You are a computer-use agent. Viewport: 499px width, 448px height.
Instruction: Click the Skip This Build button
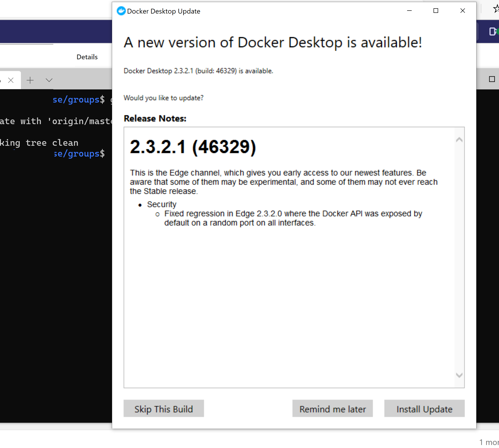[x=164, y=408]
